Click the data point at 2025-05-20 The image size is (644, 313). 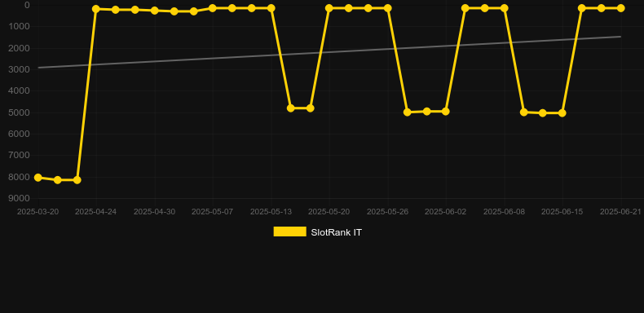329,8
